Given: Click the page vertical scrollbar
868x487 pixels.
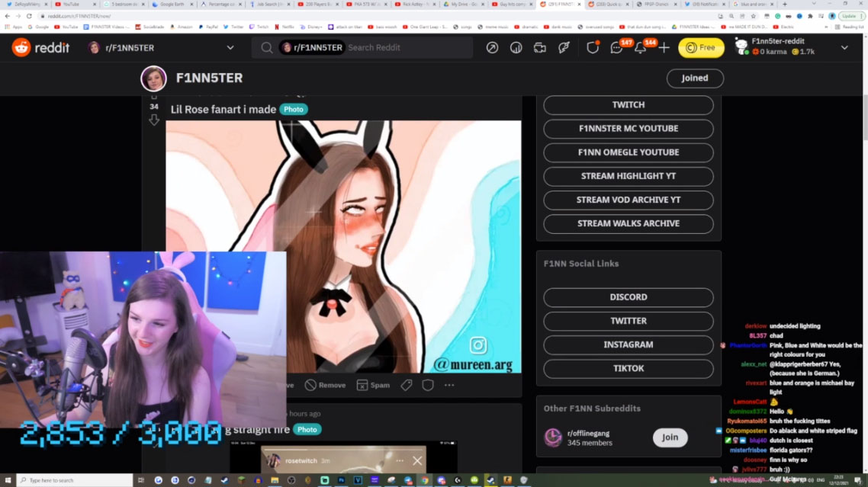Looking at the screenshot, I should pyautogui.click(x=865, y=117).
